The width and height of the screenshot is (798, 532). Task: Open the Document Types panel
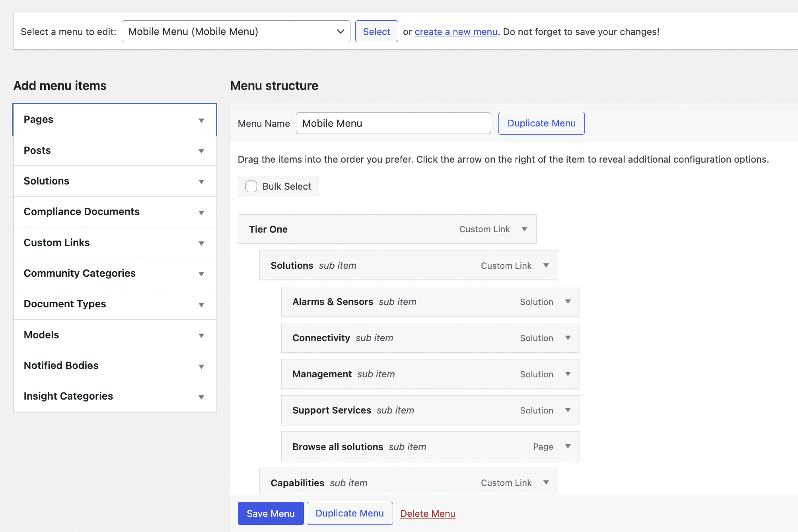(x=201, y=304)
